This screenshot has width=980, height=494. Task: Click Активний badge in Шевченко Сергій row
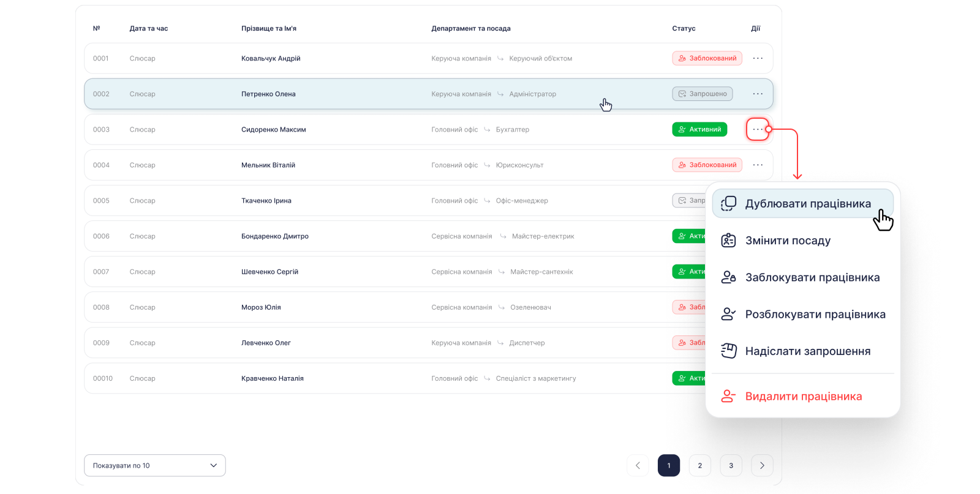point(689,271)
